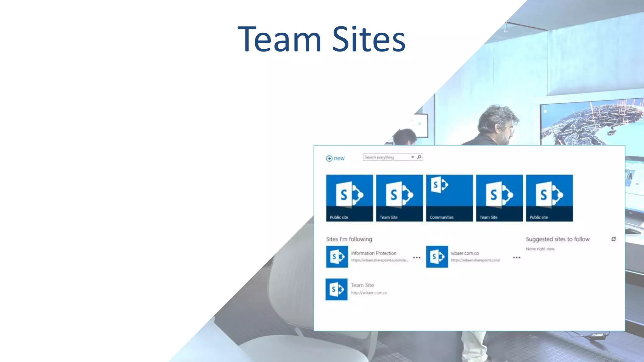644x362 pixels.
Task: Click the Search everything input box
Action: [386, 157]
